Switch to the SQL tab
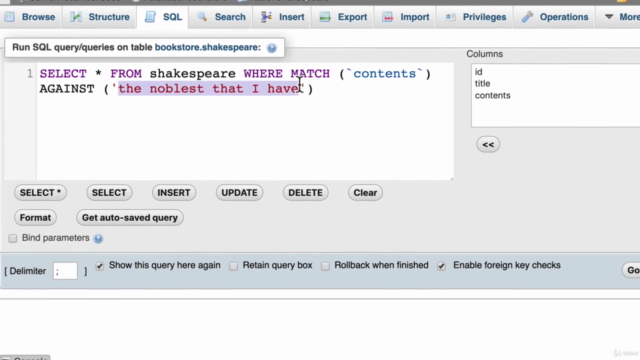This screenshot has width=640, height=360. tap(163, 17)
